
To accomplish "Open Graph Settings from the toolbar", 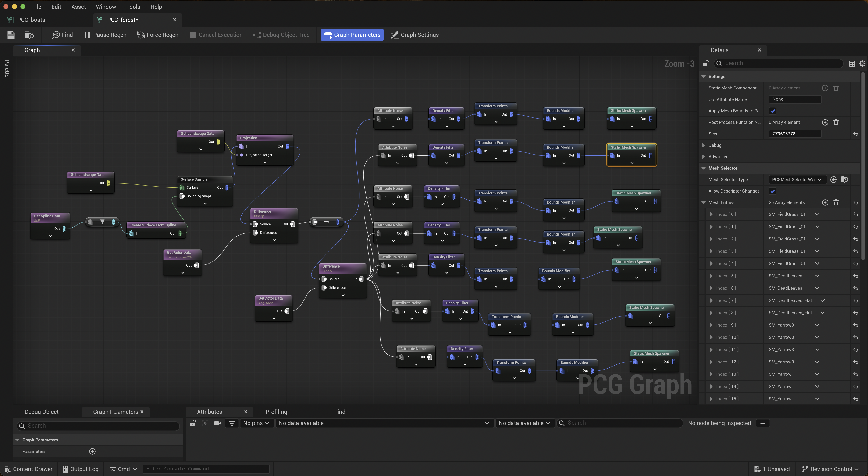I will point(415,35).
